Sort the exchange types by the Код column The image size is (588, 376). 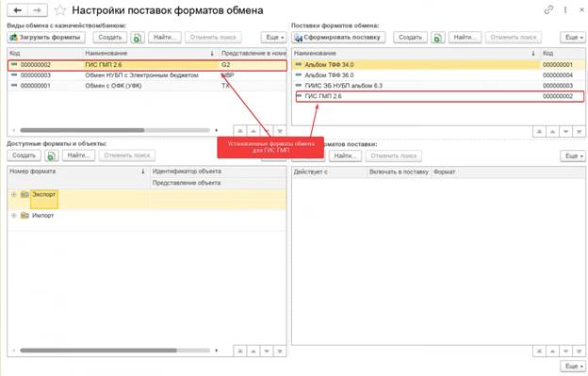45,54
